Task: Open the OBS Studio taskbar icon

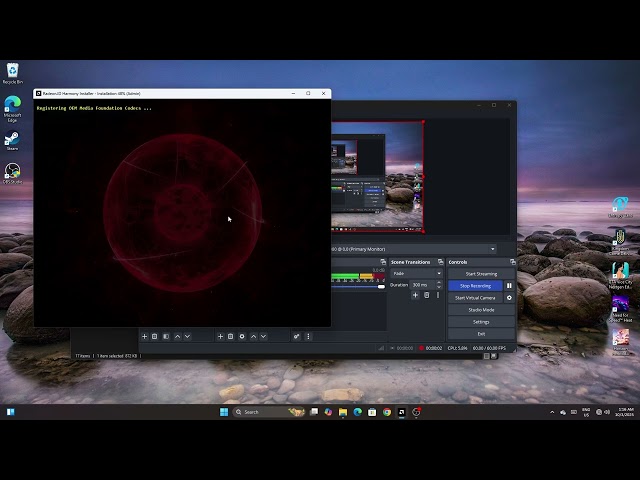Action: [416, 412]
